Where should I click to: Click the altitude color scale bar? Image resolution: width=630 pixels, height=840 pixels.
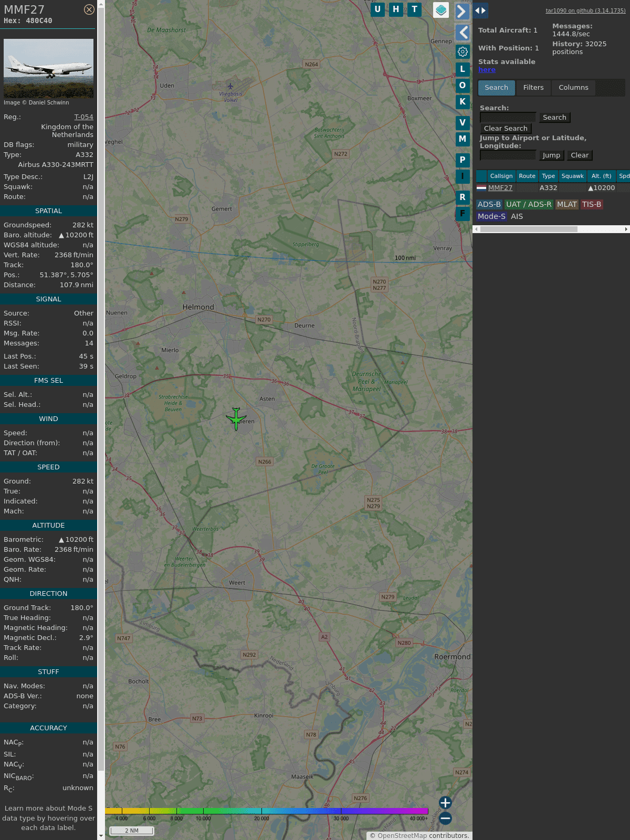[267, 811]
